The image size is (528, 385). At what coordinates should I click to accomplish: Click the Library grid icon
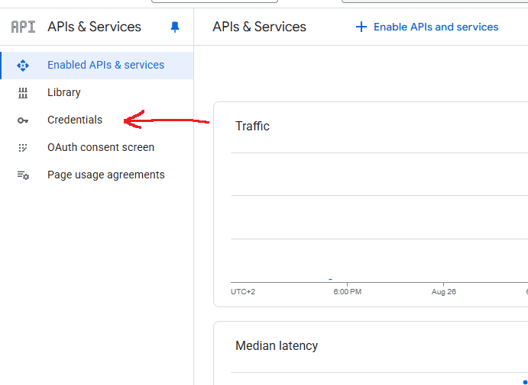[x=23, y=93]
